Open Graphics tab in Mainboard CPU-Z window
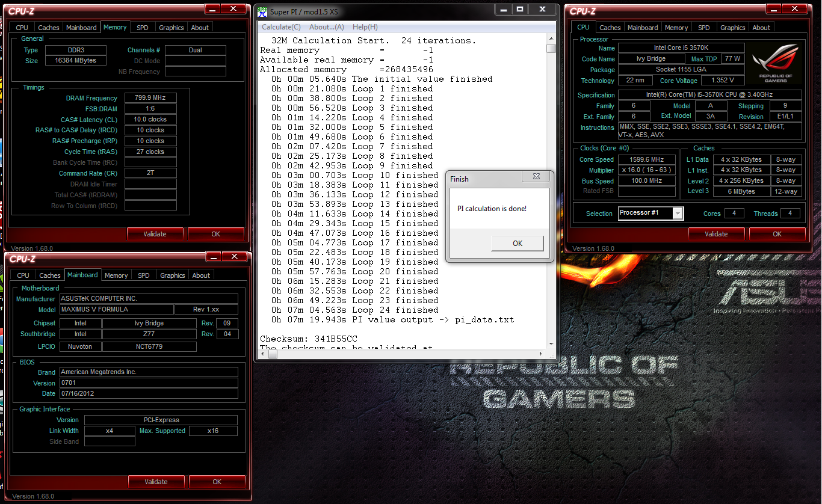Image resolution: width=822 pixels, height=504 pixels. tap(173, 275)
